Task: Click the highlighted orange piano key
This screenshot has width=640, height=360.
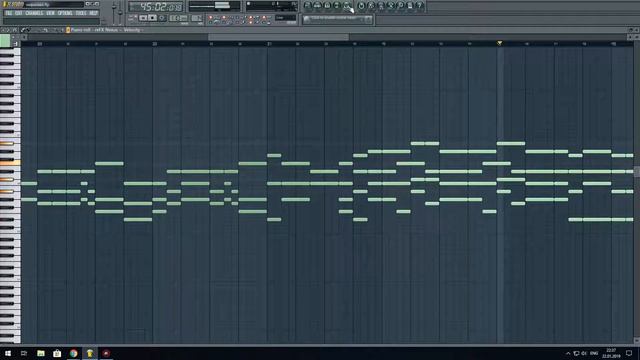Action: (10, 163)
